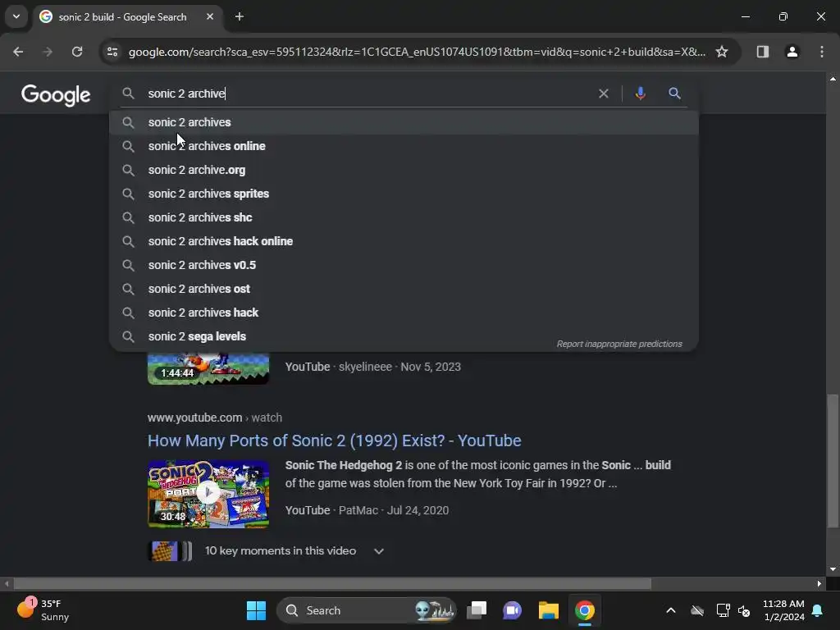Choose suggestion 'sonic 2 archives sprites'

point(404,194)
